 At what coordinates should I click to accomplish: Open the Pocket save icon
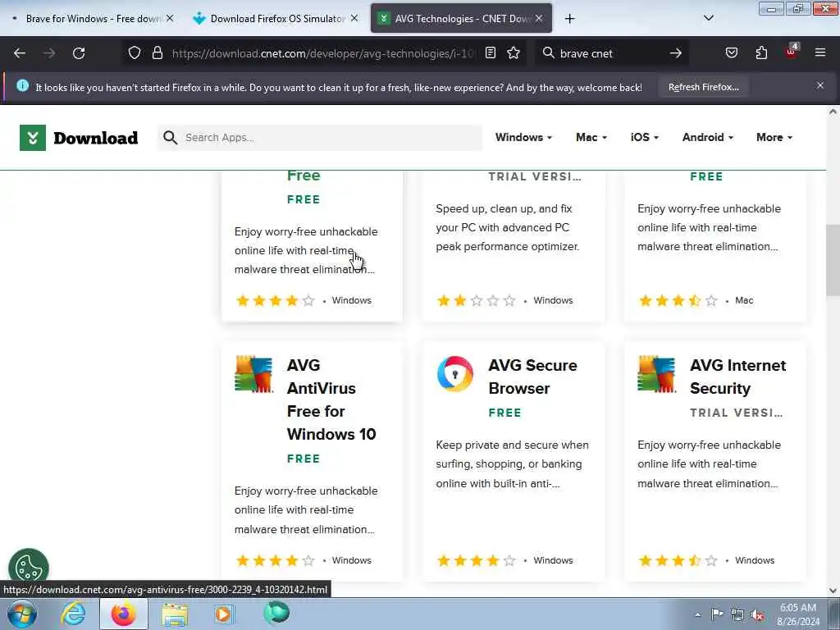[x=731, y=53]
